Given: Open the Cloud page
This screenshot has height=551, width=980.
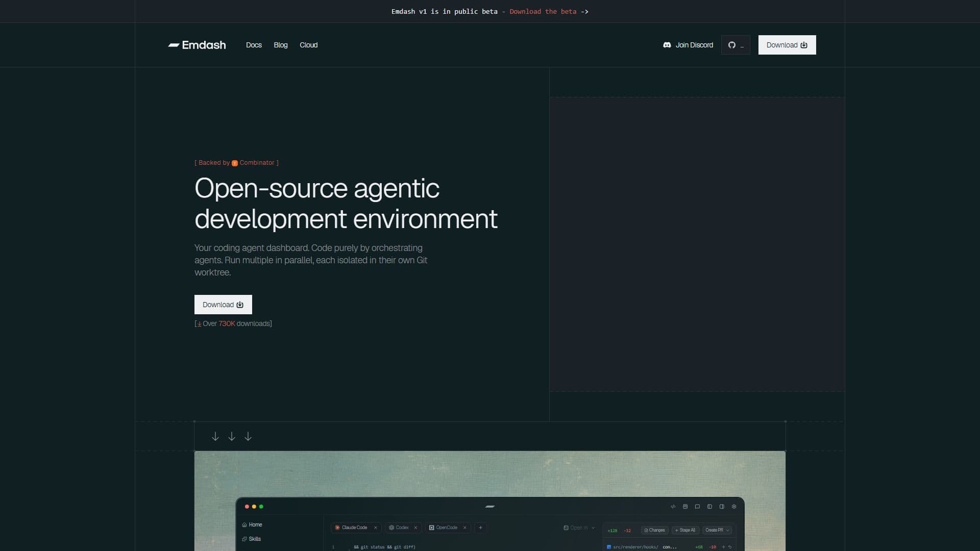Looking at the screenshot, I should (308, 45).
